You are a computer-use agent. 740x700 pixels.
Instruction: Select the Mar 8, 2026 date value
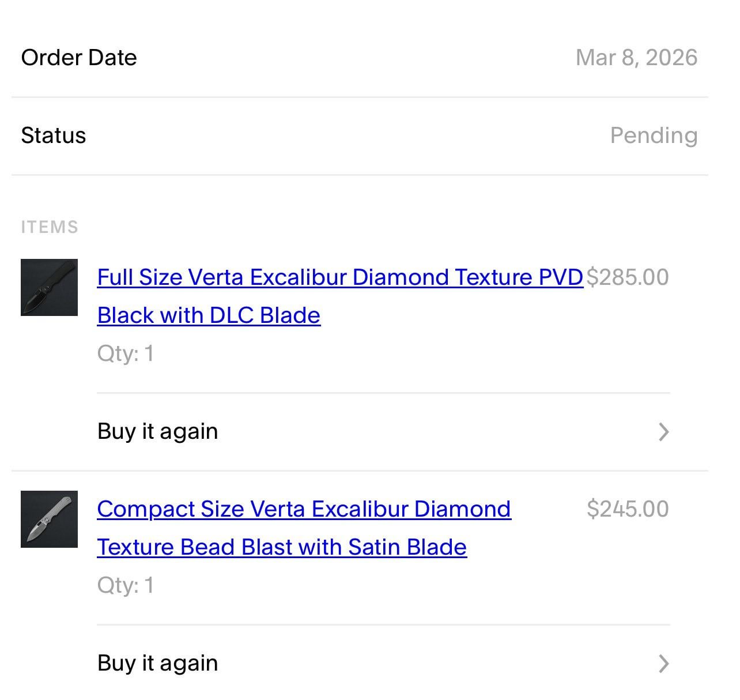636,58
